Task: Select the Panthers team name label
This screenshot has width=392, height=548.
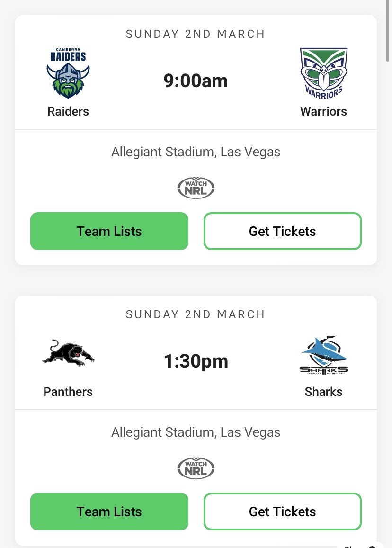Action: coord(68,392)
